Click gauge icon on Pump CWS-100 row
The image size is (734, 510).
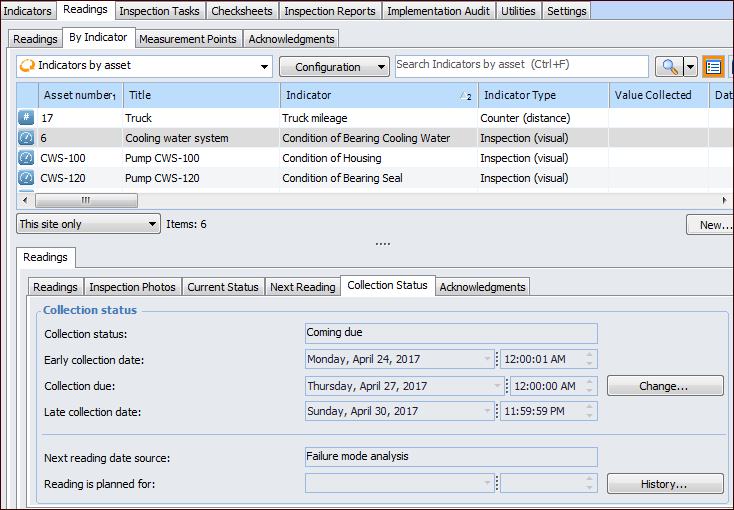click(x=26, y=158)
